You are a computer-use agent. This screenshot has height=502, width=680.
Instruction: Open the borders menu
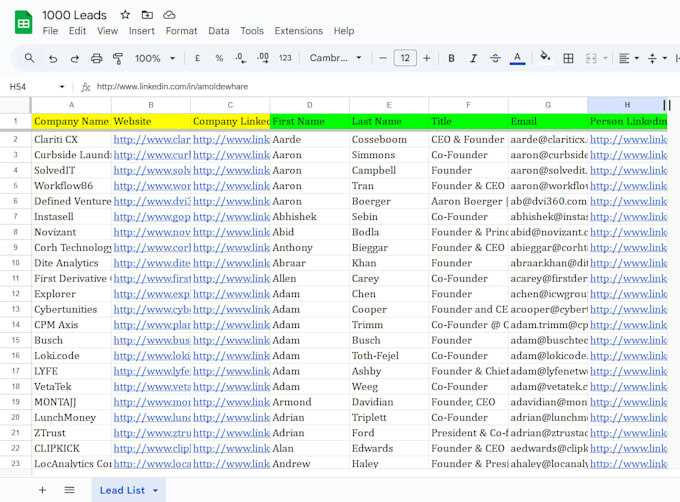(568, 58)
